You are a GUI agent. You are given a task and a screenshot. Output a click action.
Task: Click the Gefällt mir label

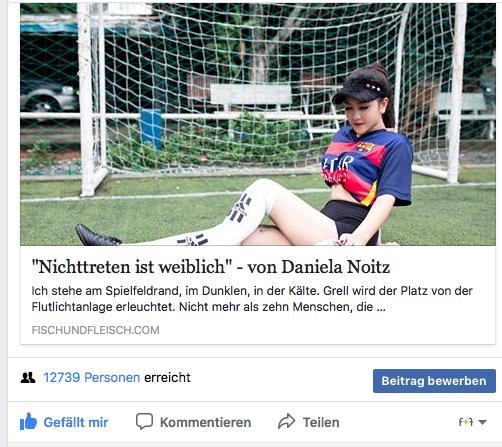pyautogui.click(x=76, y=422)
